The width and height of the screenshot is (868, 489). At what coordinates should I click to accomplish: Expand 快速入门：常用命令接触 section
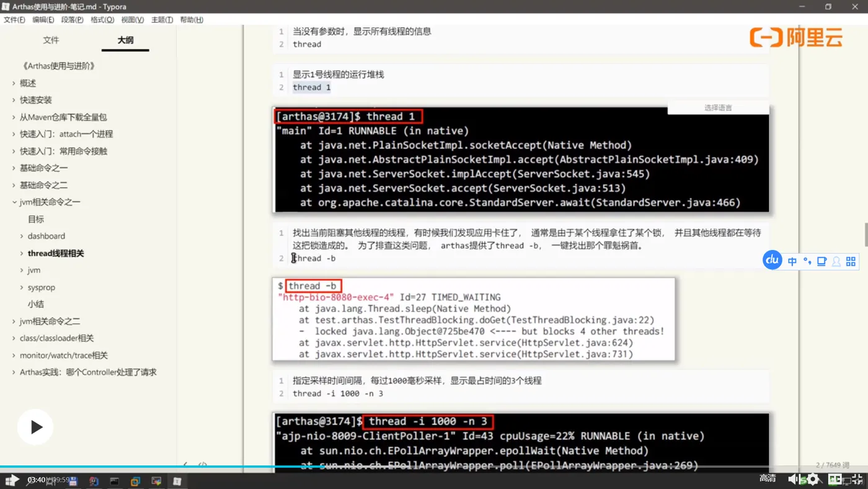[x=14, y=151]
